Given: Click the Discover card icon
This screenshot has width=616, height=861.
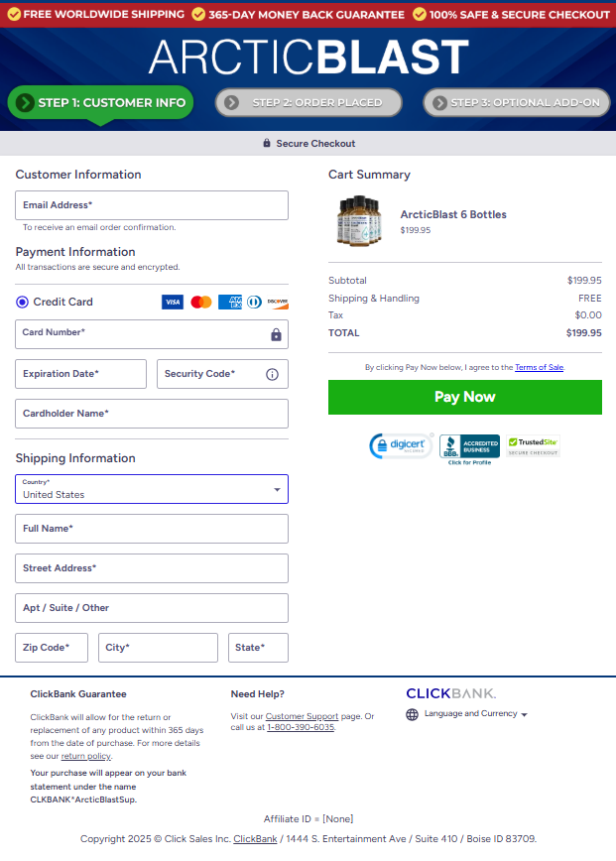Looking at the screenshot, I should coord(277,303).
